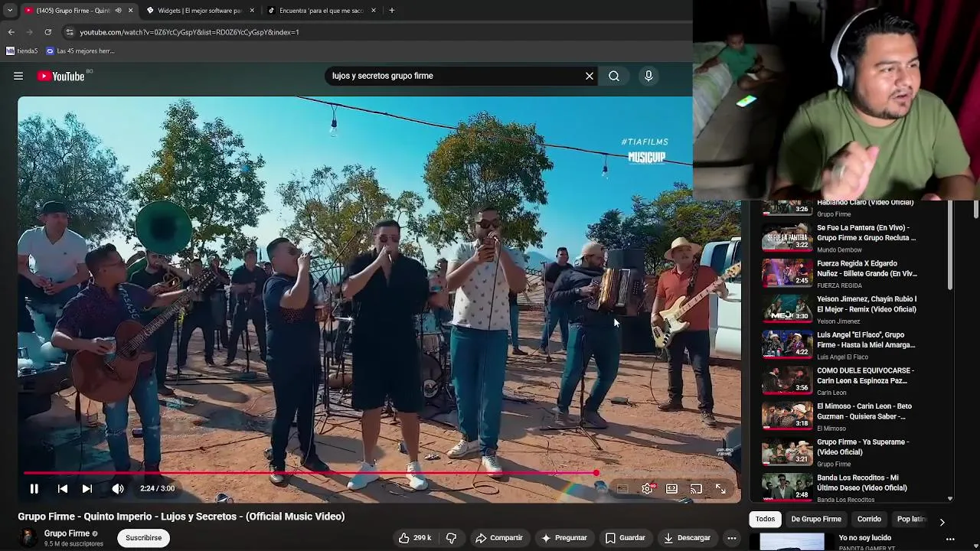The height and width of the screenshot is (551, 980).
Task: Open the YouTube hamburger guide menu
Action: pos(18,76)
